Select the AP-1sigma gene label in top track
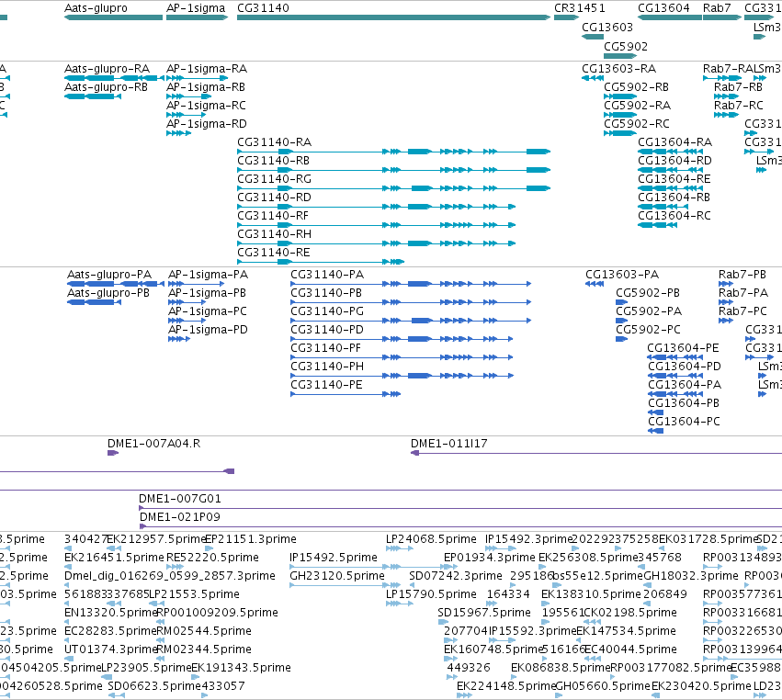The height and width of the screenshot is (700, 782). [x=196, y=8]
